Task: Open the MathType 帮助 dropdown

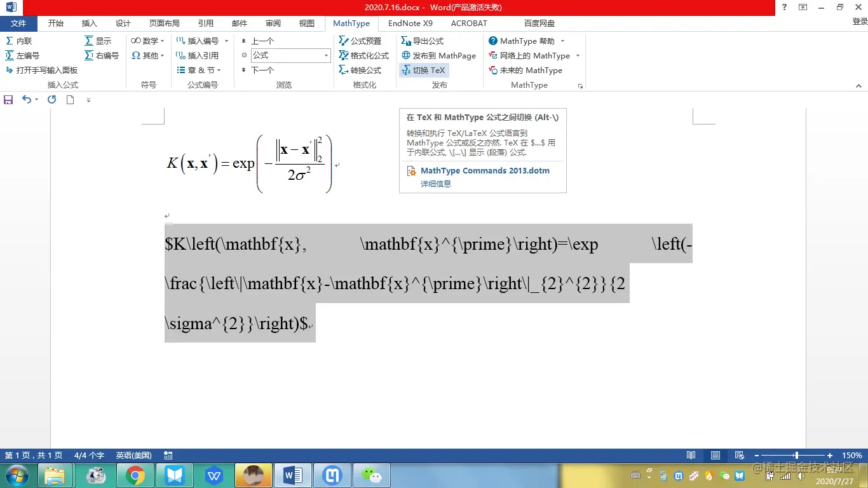Action: pyautogui.click(x=527, y=41)
